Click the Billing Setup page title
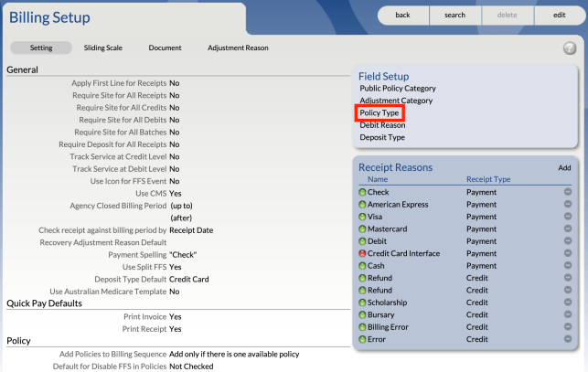588x372 pixels. [x=49, y=17]
